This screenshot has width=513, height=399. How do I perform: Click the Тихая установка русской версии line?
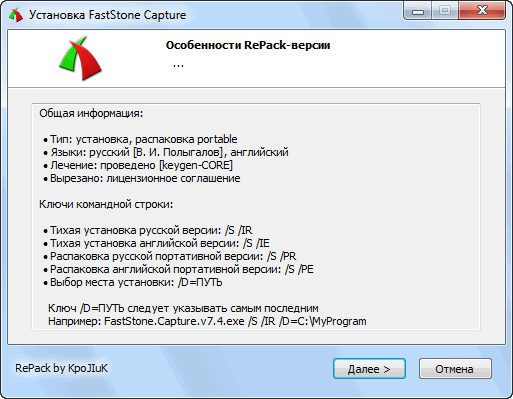tap(148, 230)
